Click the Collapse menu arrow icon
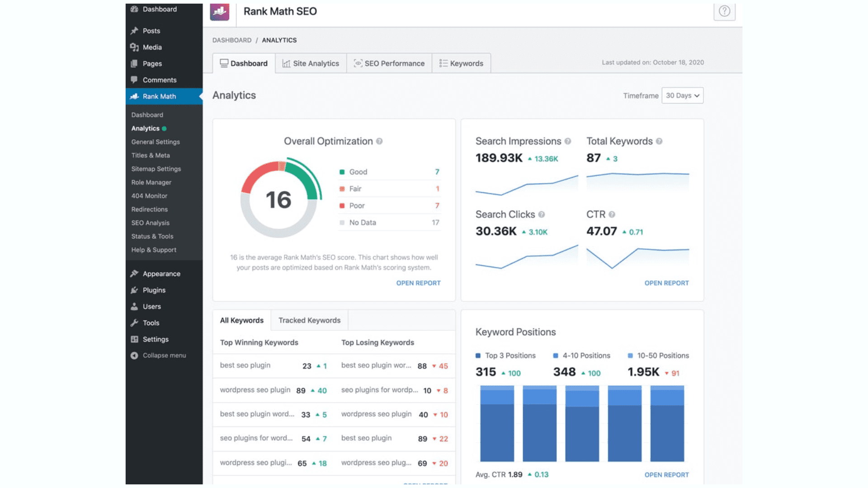The width and height of the screenshot is (868, 488). click(x=134, y=356)
